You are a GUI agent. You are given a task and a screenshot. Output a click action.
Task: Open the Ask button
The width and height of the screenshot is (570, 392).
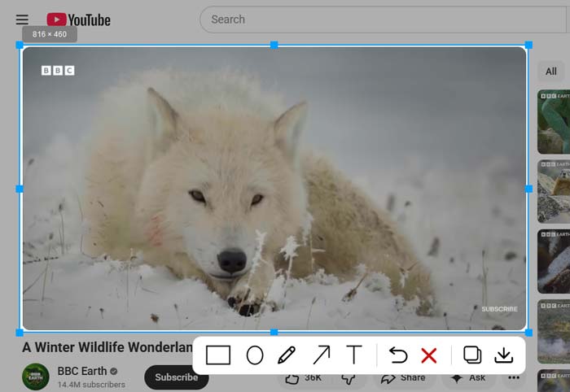coord(468,378)
